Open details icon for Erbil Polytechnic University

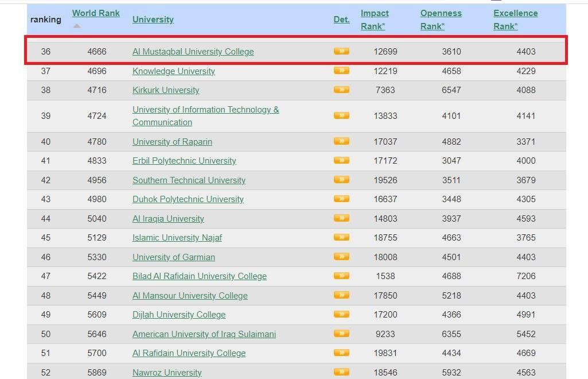pos(341,160)
